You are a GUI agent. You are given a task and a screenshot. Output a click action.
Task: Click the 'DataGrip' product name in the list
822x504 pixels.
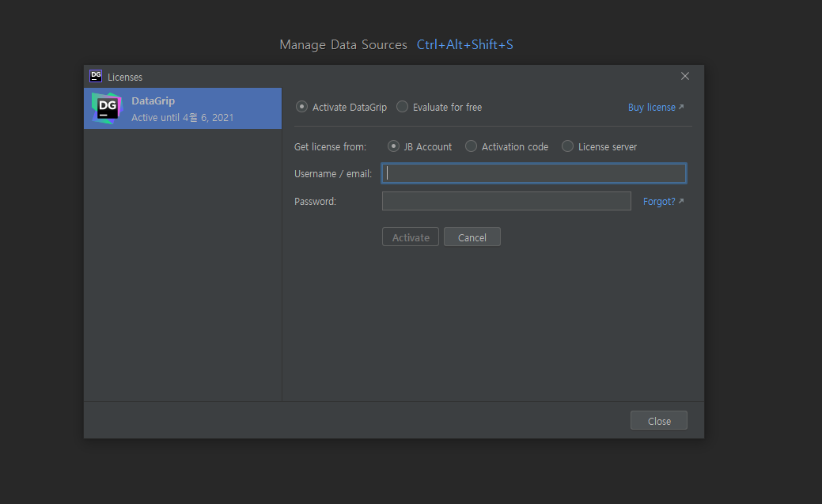[153, 100]
